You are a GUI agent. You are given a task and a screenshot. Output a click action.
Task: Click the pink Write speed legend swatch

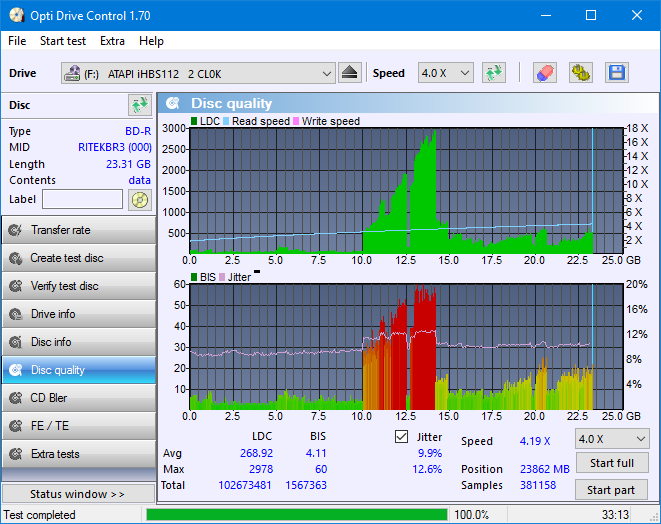[296, 121]
